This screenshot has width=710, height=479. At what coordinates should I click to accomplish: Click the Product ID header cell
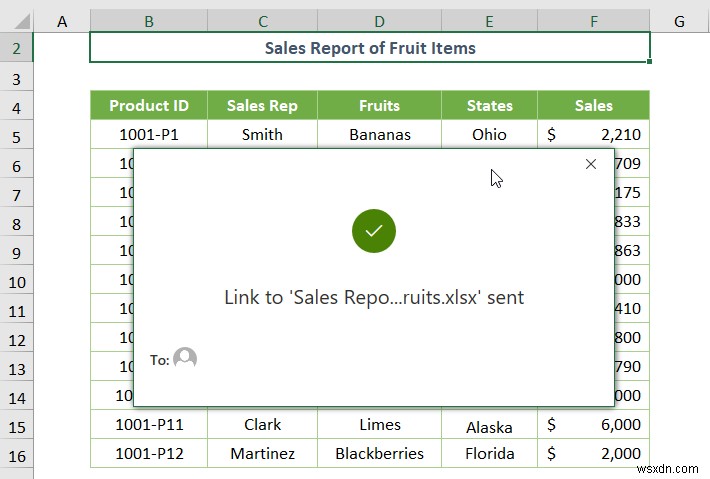click(x=149, y=105)
